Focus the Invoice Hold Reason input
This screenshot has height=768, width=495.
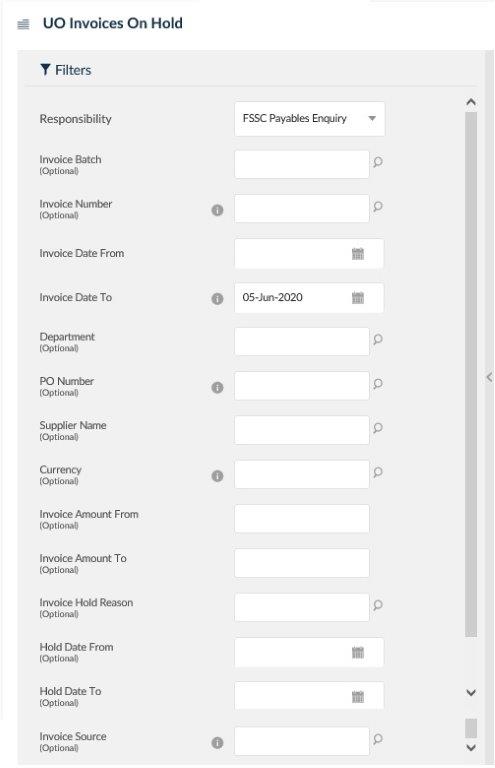(302, 607)
